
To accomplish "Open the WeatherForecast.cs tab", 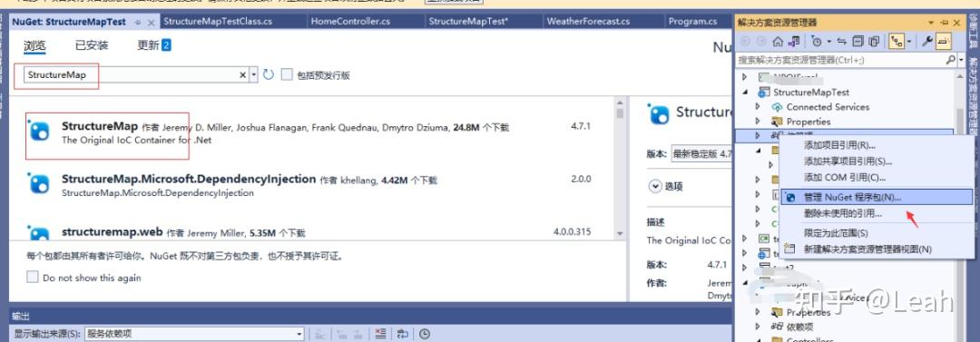I will 588,22.
